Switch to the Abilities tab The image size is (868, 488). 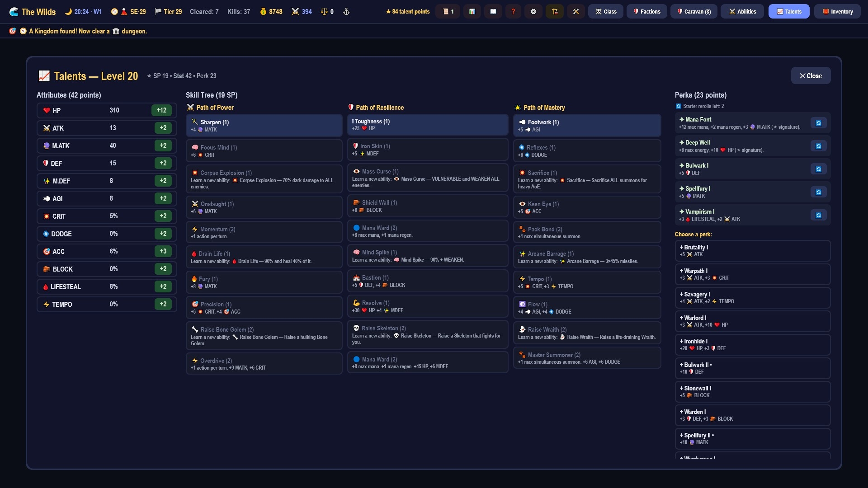742,12
